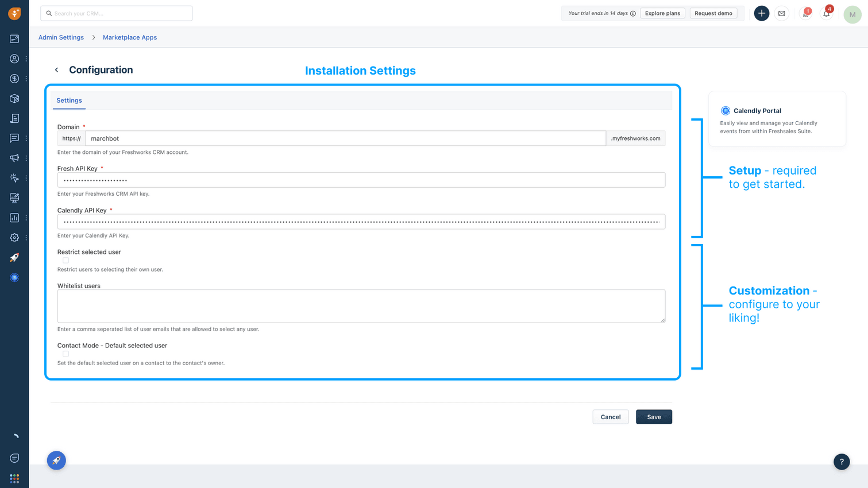This screenshot has height=488, width=868.
Task: Enable the Restrict selected user checkbox
Action: tap(65, 260)
